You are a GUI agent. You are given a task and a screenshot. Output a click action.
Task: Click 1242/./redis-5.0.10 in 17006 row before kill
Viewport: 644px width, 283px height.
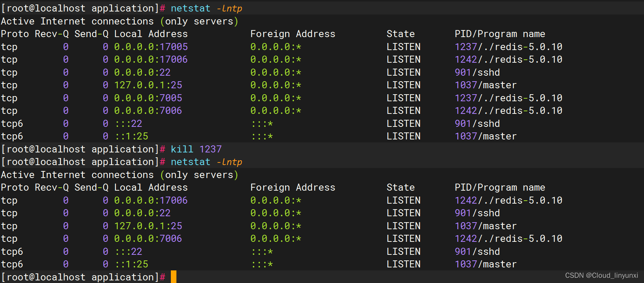tap(508, 59)
